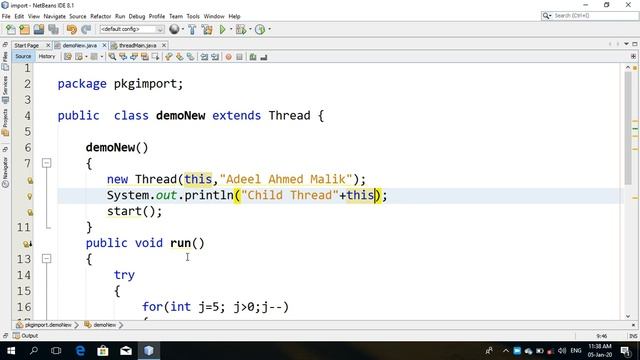Open the Output window tab
This screenshot has width=640, height=360.
25,336
